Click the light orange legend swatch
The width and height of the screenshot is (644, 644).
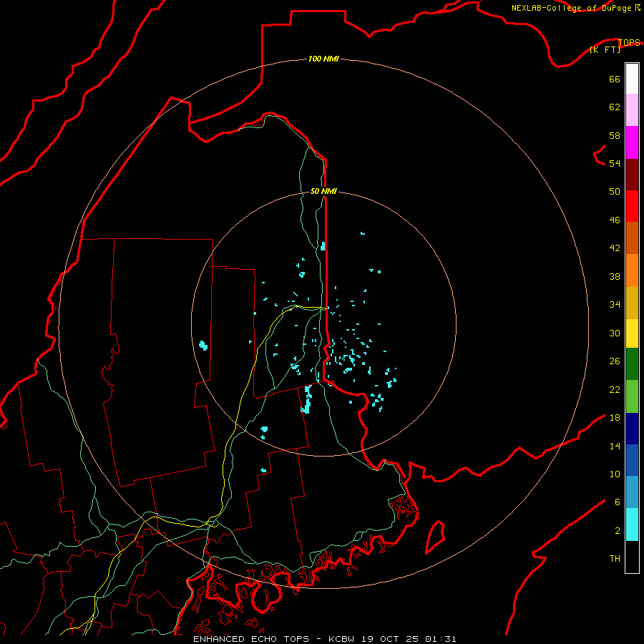[x=632, y=270]
